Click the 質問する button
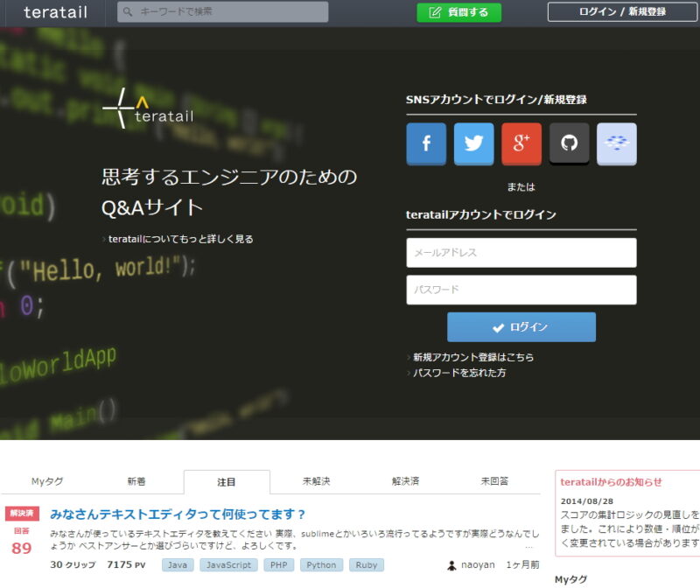 tap(458, 13)
